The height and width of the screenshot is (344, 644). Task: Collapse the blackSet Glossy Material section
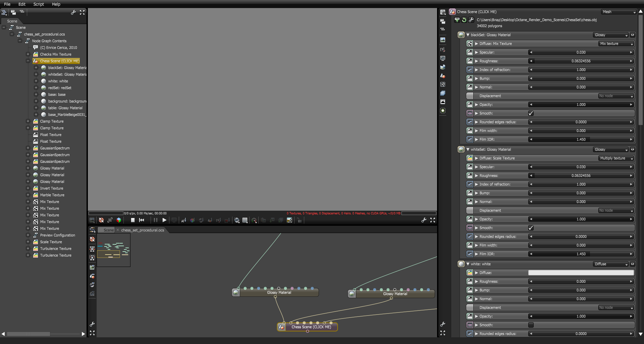point(468,35)
